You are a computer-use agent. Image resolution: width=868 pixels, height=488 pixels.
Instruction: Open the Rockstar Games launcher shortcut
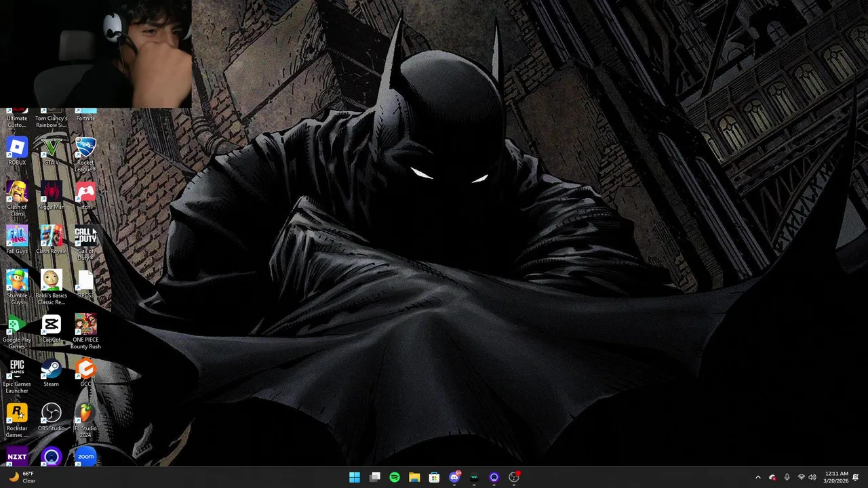point(17,420)
